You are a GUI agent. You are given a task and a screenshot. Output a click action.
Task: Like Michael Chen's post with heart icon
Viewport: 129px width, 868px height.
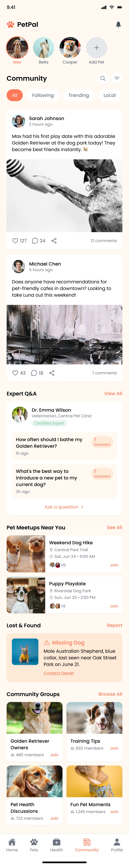[x=15, y=373]
